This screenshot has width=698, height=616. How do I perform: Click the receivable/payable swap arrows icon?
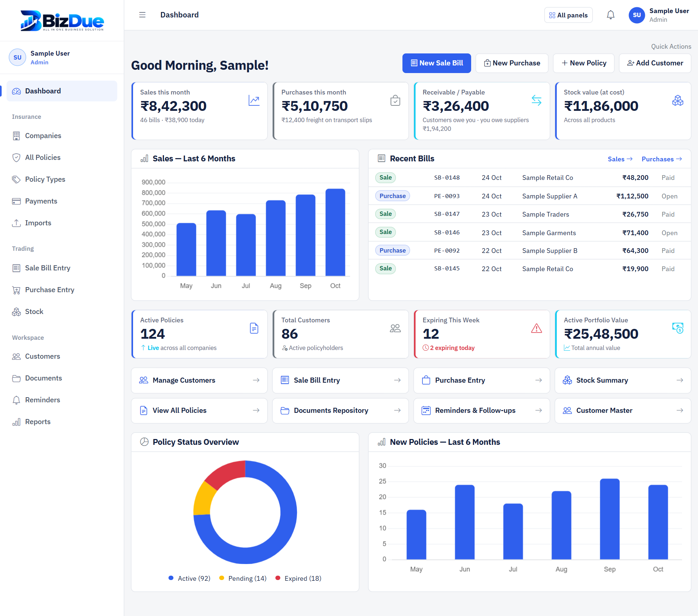point(537,100)
